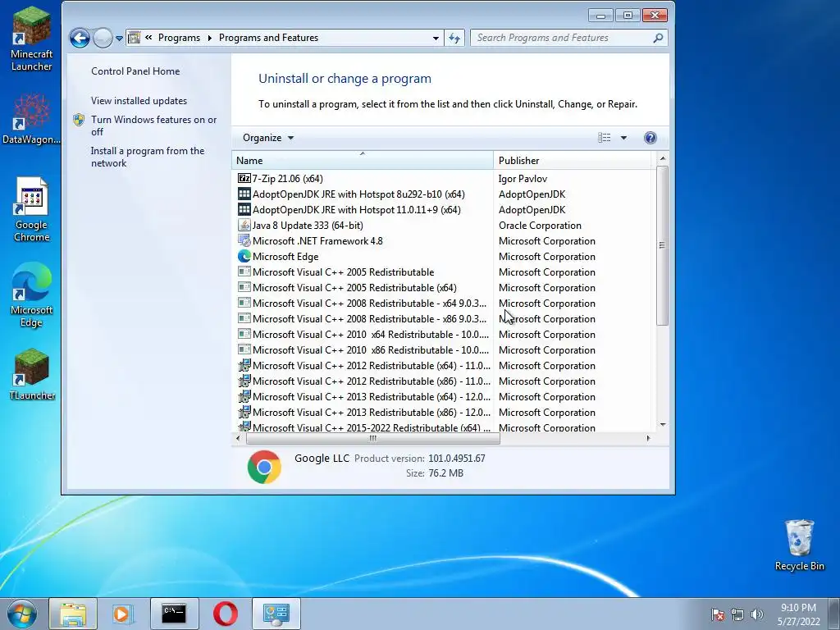Sort by the Name column header
The width and height of the screenshot is (840, 630).
[362, 160]
